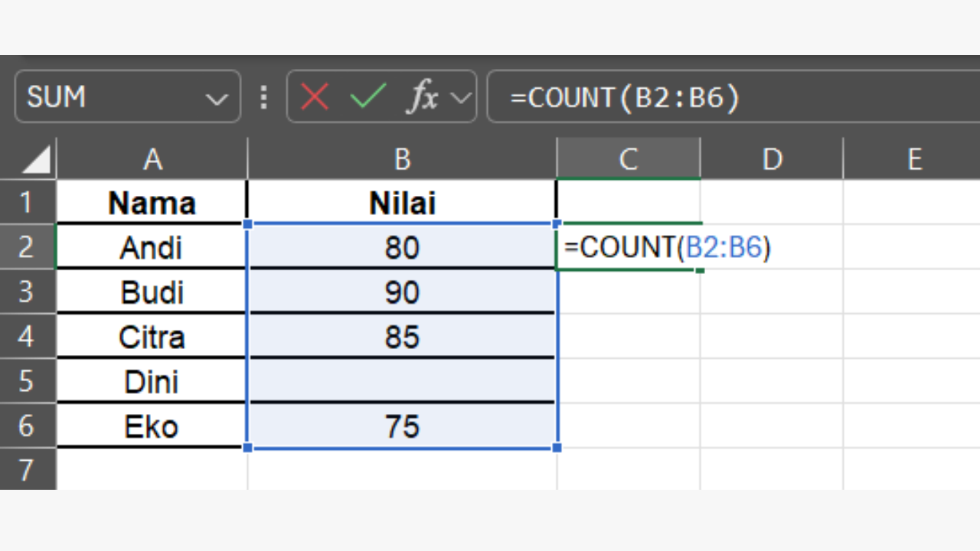Select the Nama header cell

(151, 202)
